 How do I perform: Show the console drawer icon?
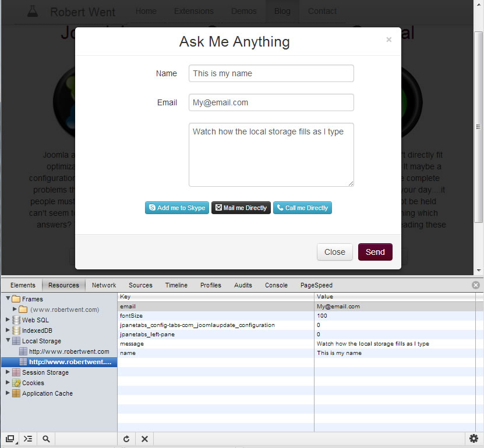click(28, 439)
